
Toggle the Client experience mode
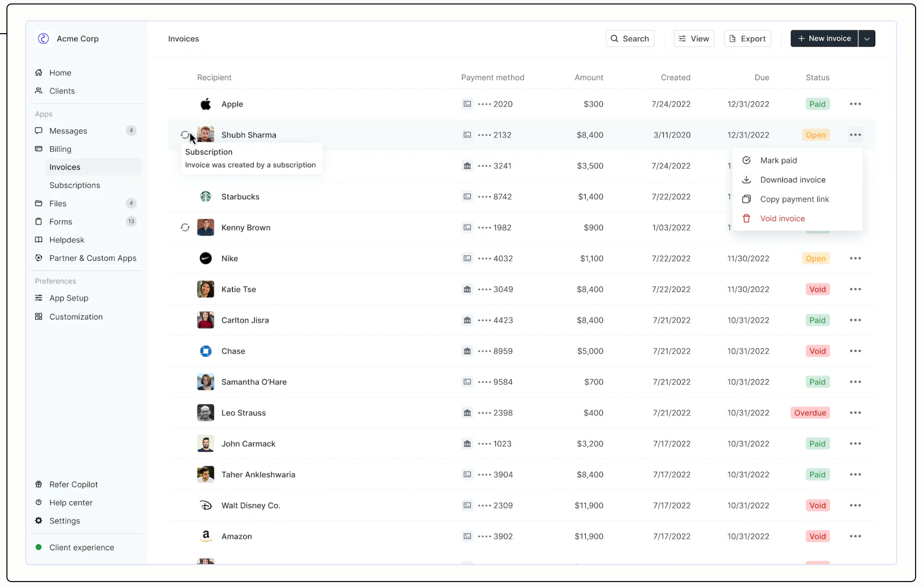tap(39, 547)
